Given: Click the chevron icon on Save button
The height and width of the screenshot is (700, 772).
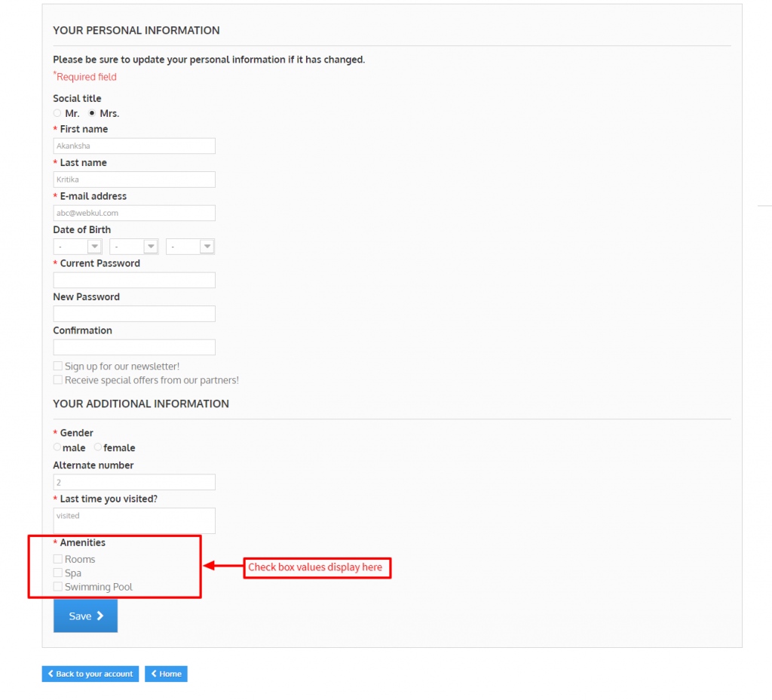Looking at the screenshot, I should click(x=100, y=616).
